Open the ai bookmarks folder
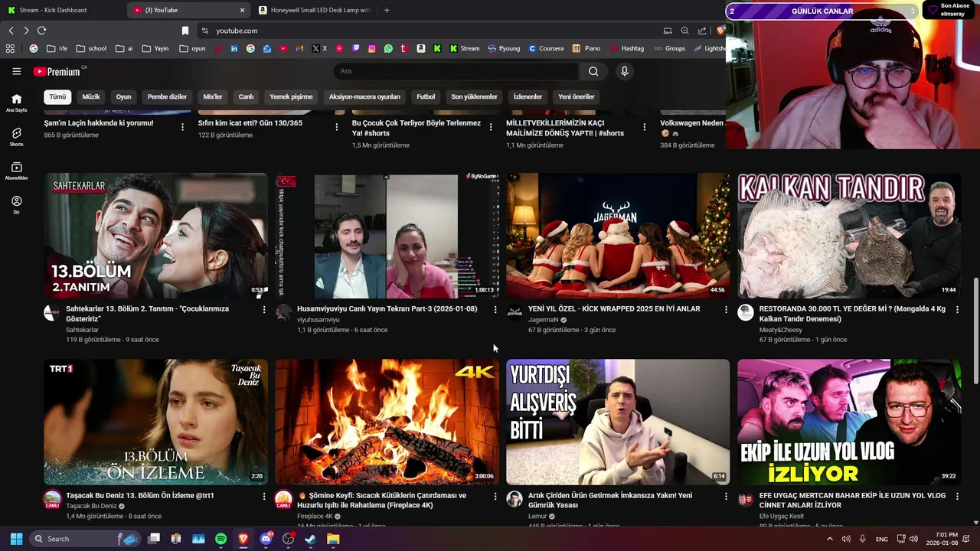Screen dimensions: 980x551 (124, 48)
